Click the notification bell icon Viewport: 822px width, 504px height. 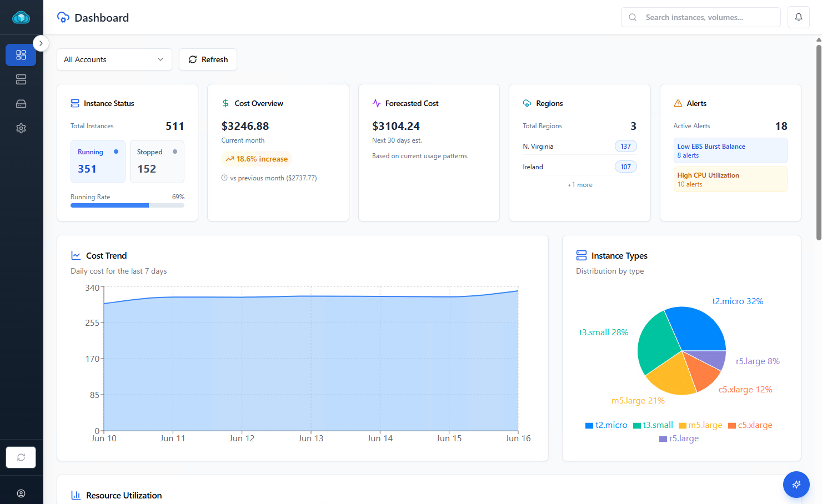[798, 17]
